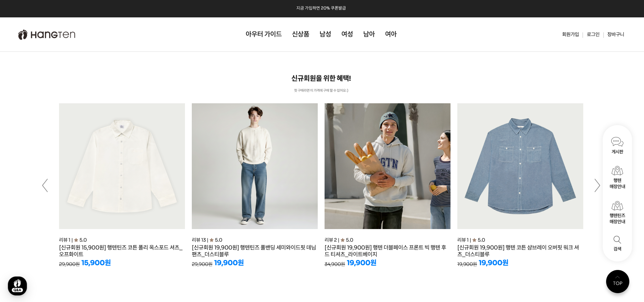The image size is (644, 302).
Task: Click the TOP scroll-up button
Action: point(617,282)
